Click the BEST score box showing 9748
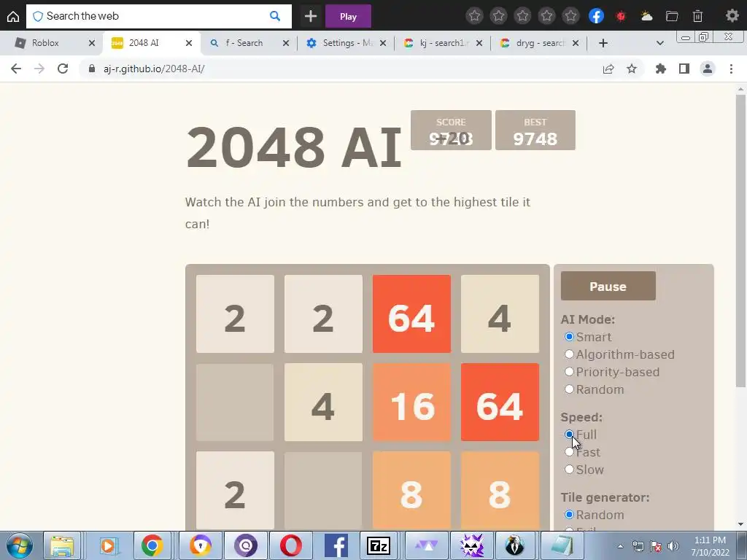The image size is (747, 560). click(x=535, y=130)
